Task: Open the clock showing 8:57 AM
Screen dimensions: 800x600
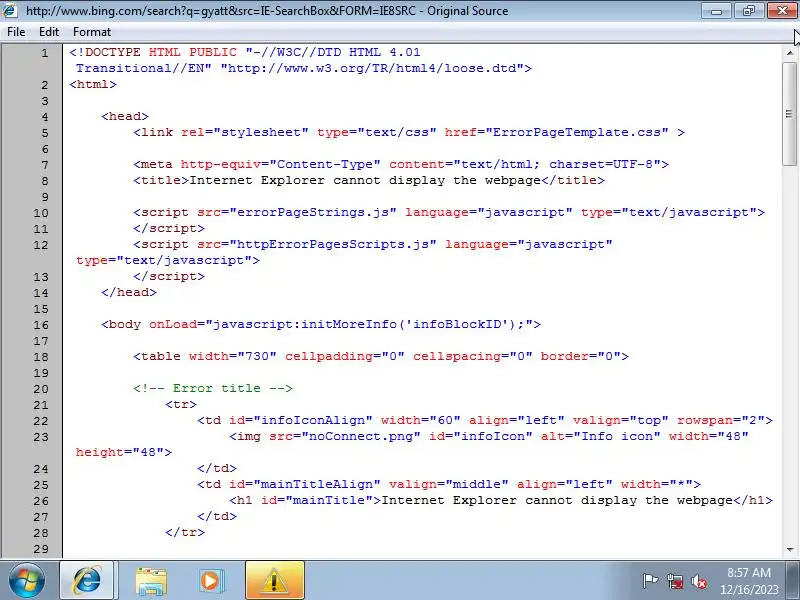Action: tap(748, 572)
